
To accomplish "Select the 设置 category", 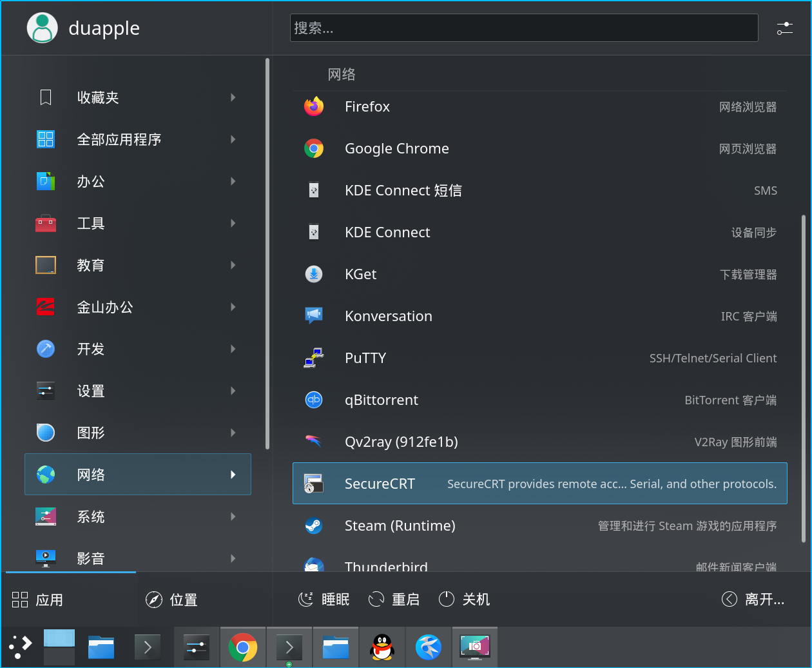I will click(x=138, y=391).
